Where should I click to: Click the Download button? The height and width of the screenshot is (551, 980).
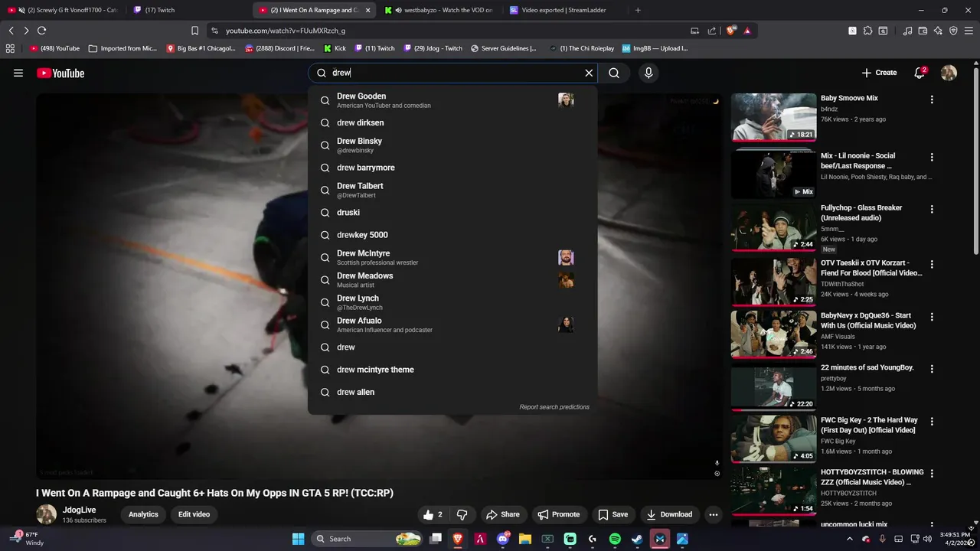(x=669, y=514)
